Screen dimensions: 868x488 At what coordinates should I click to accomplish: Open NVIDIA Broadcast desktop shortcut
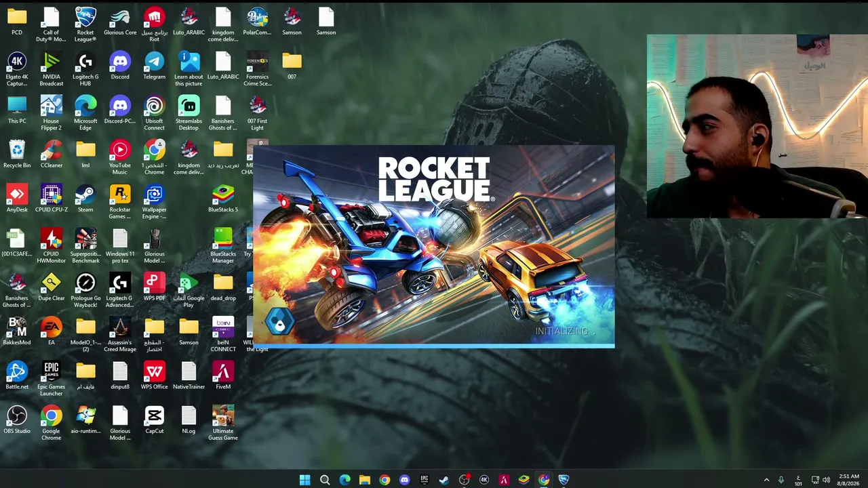51,69
